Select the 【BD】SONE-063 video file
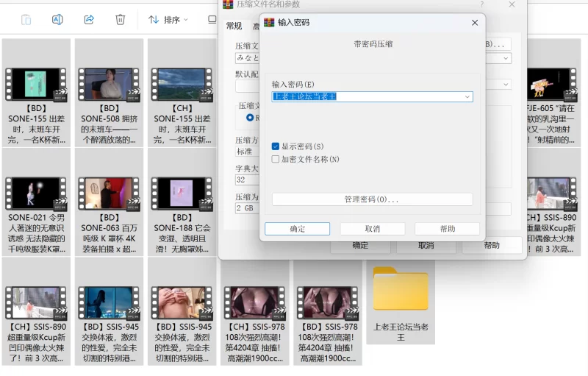The height and width of the screenshot is (376, 588). tap(109, 202)
